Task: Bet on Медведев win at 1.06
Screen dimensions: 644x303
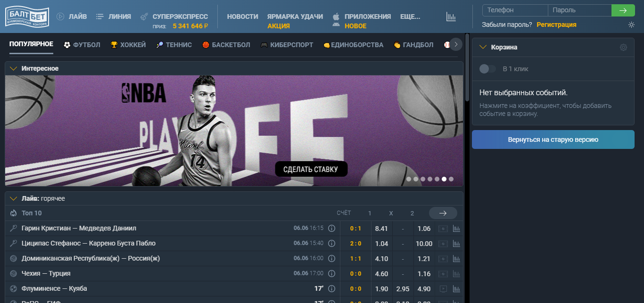Action: tap(424, 229)
